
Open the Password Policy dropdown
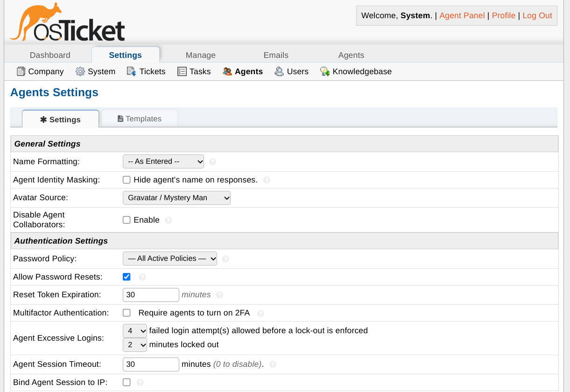click(170, 259)
